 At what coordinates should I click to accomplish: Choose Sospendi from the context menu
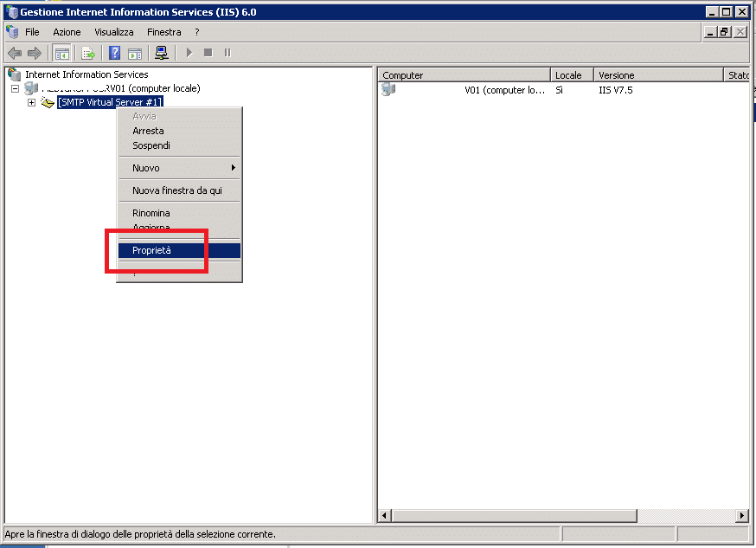[x=179, y=145]
